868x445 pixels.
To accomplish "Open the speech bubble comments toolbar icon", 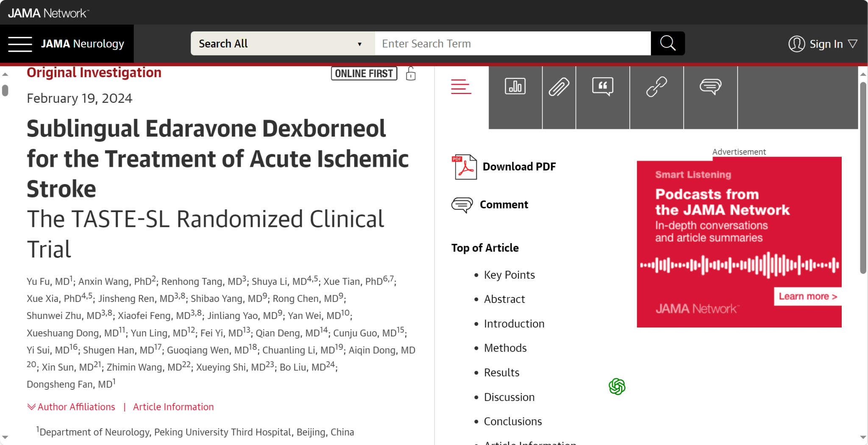I will pos(710,87).
